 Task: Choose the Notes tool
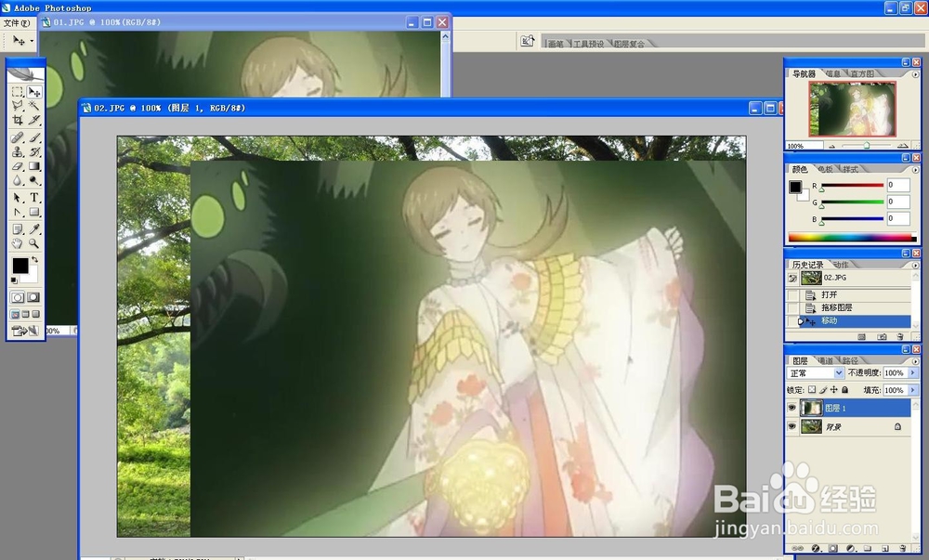[18, 229]
